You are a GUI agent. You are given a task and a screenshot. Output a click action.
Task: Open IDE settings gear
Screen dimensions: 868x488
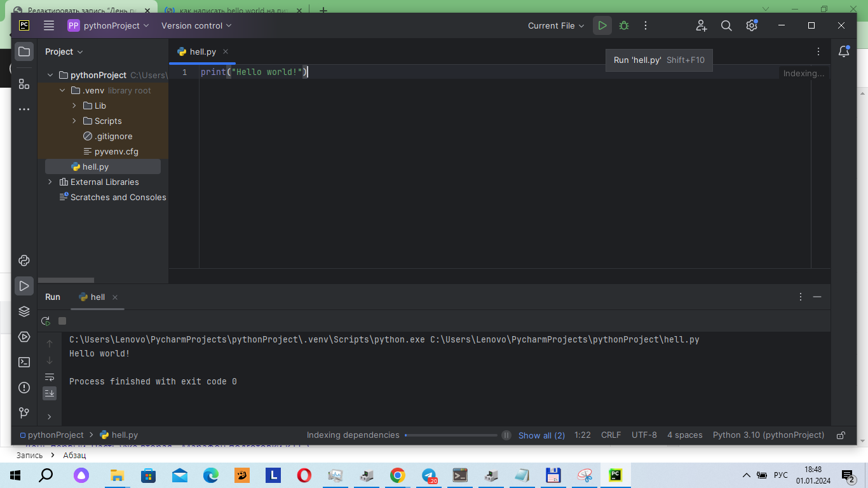[752, 26]
